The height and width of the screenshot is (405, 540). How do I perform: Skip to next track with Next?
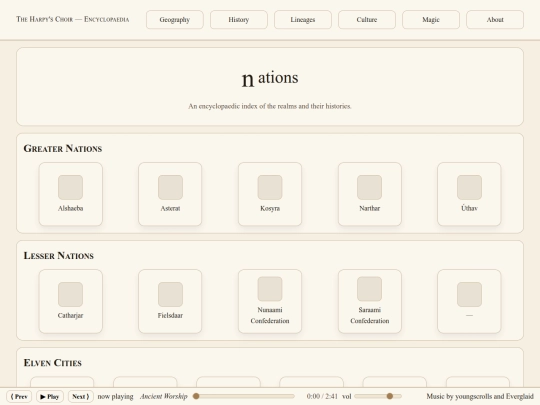click(81, 397)
